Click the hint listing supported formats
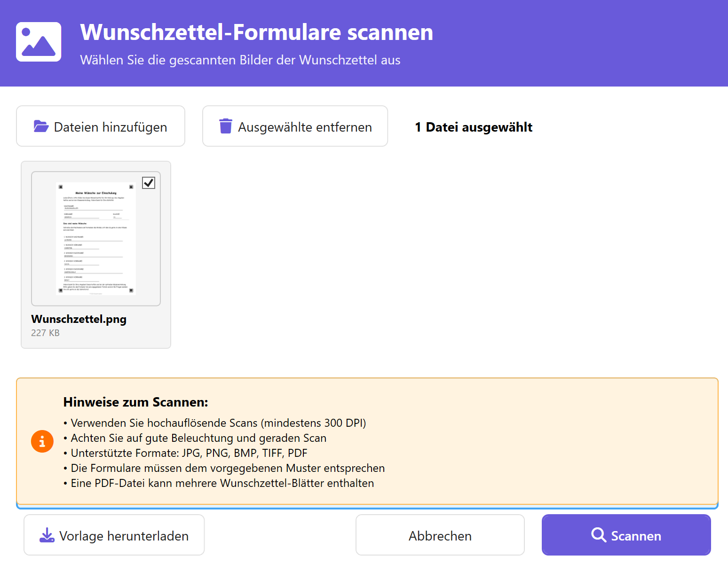Image resolution: width=728 pixels, height=564 pixels. tap(185, 453)
